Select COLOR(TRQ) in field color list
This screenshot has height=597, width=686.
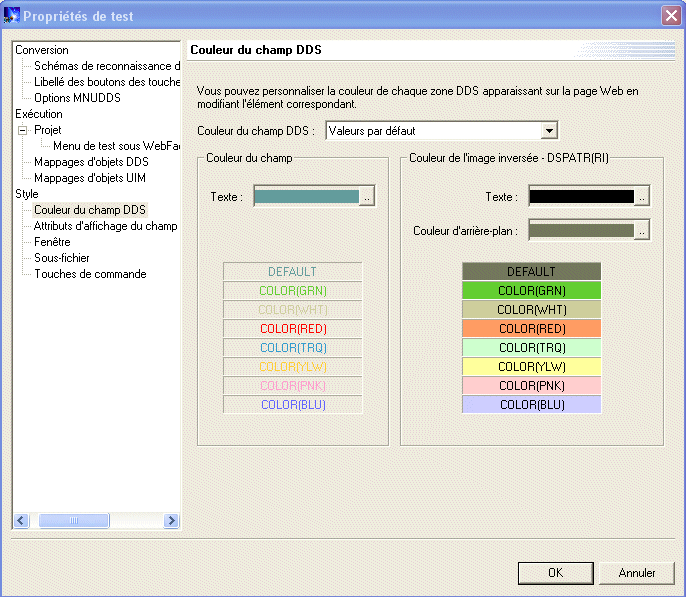(x=292, y=348)
